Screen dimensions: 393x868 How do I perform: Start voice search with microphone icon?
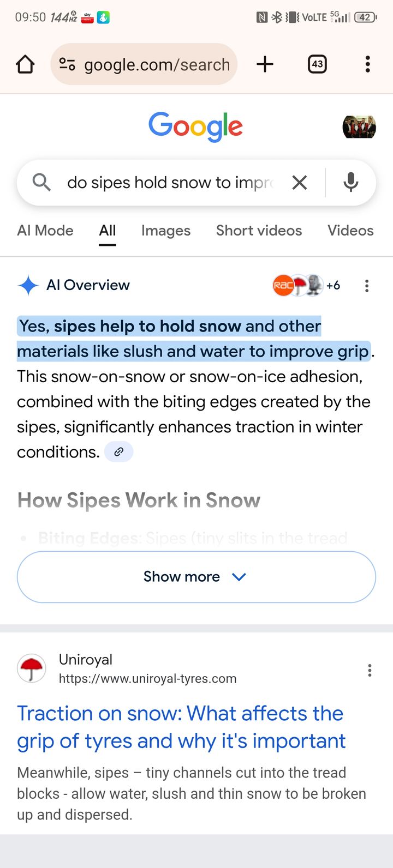coord(350,183)
